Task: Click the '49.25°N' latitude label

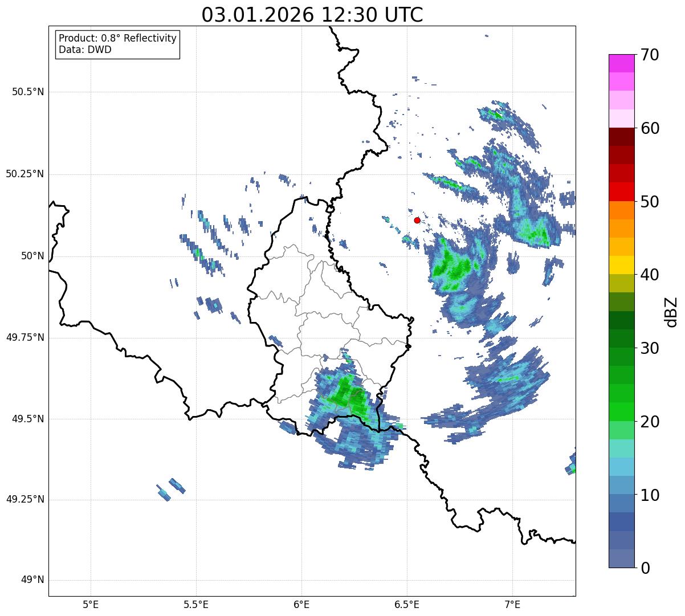Action: (25, 499)
